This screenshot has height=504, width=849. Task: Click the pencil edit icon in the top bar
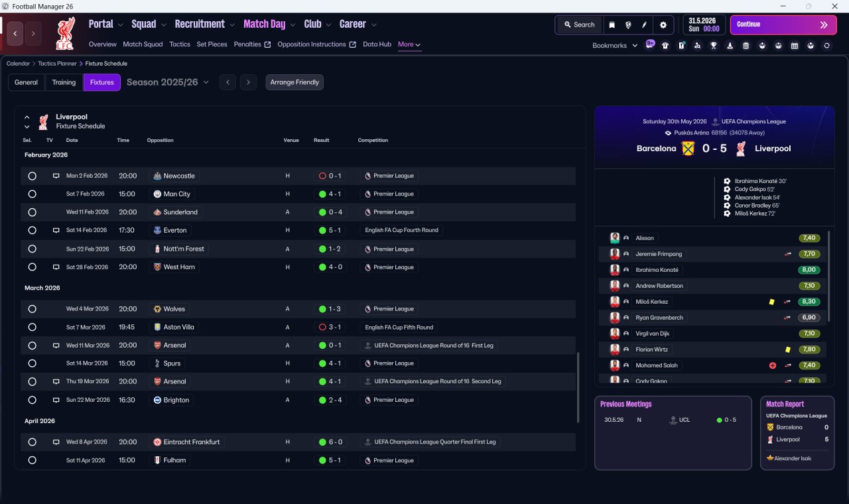click(x=644, y=25)
